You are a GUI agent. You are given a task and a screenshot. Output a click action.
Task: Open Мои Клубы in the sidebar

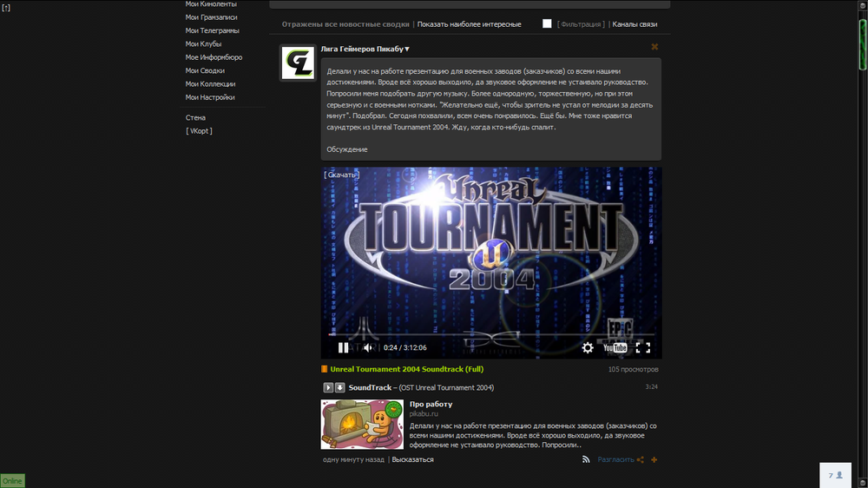coord(203,43)
